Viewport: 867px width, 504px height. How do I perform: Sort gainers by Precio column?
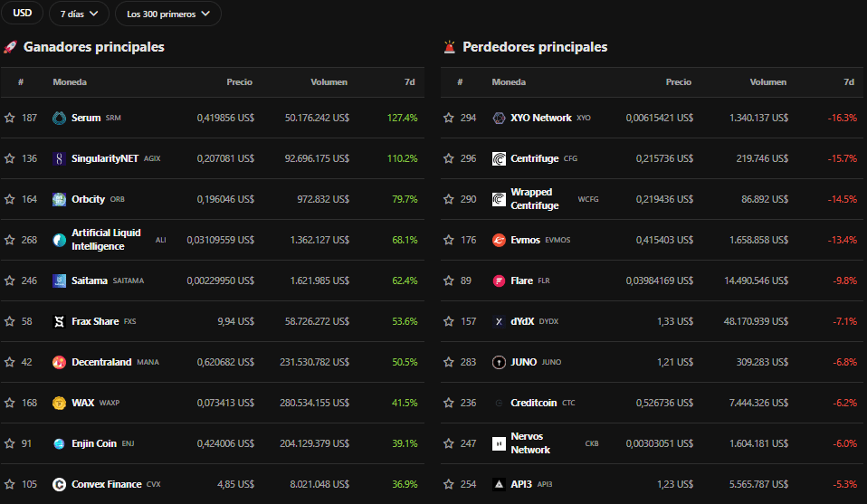(x=240, y=82)
